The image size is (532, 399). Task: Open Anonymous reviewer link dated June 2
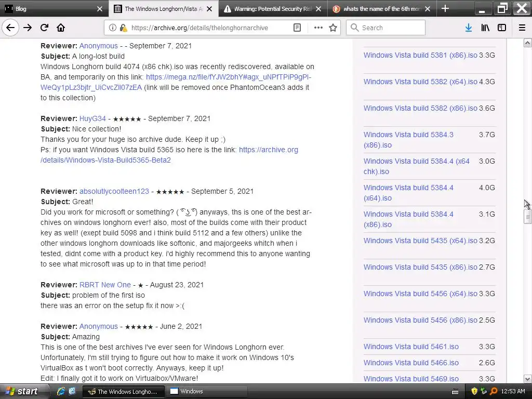pyautogui.click(x=98, y=326)
